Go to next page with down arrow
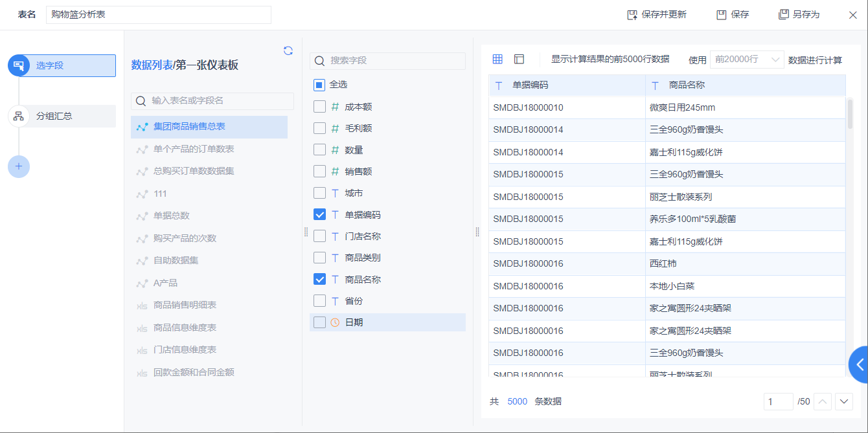This screenshot has width=868, height=433. pyautogui.click(x=844, y=401)
